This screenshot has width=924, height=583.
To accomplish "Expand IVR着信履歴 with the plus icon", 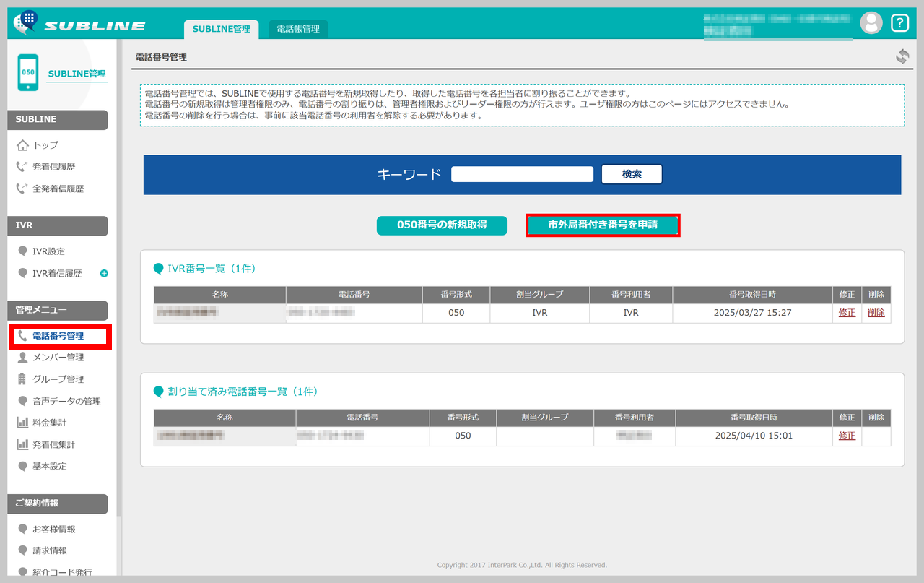I will pyautogui.click(x=104, y=273).
